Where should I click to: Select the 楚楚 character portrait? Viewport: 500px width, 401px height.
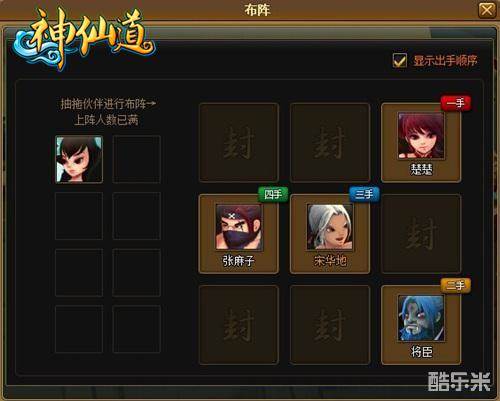pos(421,135)
